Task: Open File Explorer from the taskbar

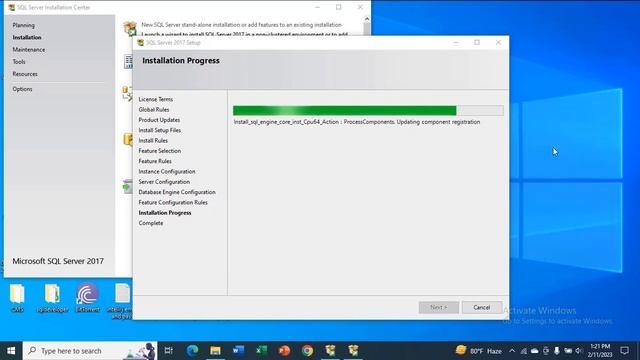Action: click(x=215, y=351)
